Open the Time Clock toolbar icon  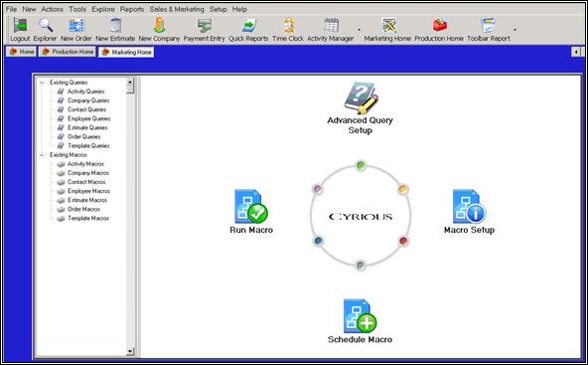coord(288,30)
